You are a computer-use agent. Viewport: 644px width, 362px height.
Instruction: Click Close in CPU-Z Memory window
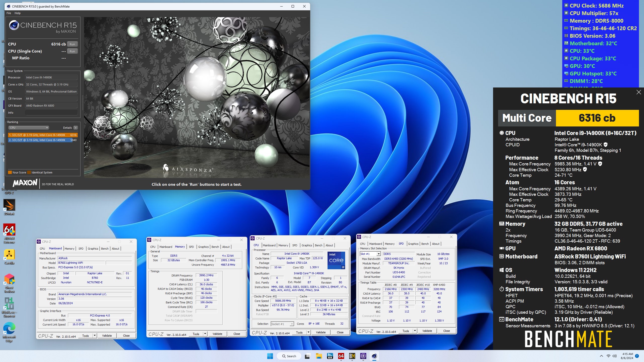[x=237, y=334]
